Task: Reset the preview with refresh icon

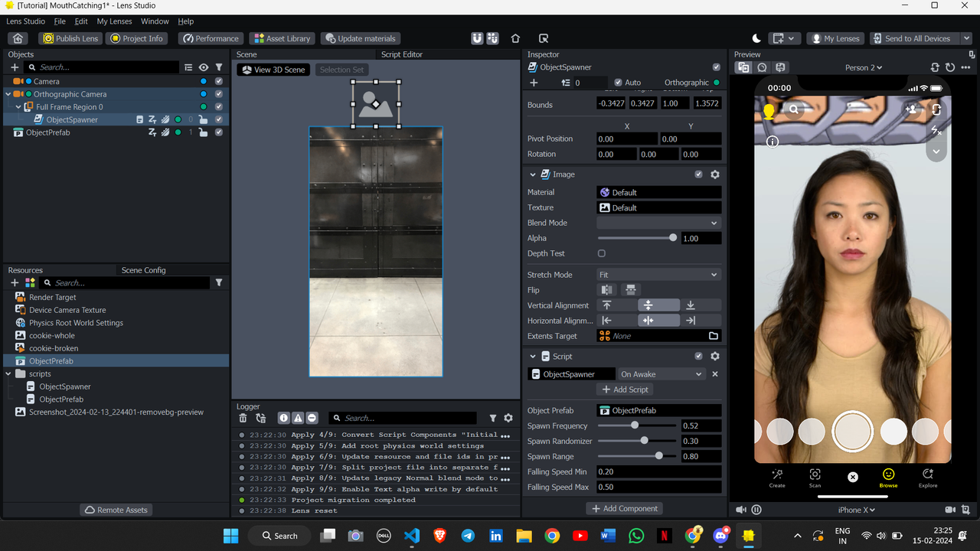Action: pos(950,67)
